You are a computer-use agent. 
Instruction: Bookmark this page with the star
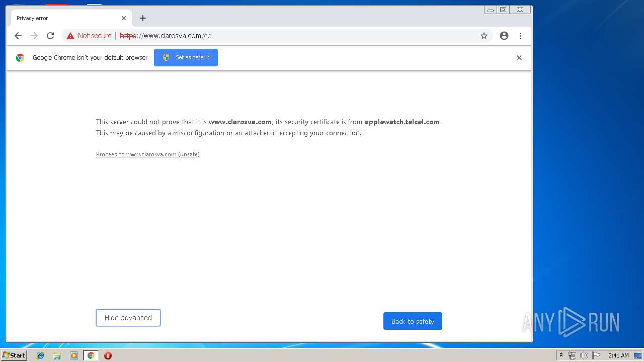(484, 36)
